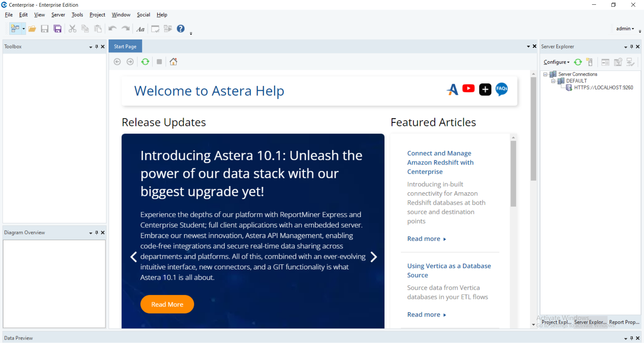Open the Configure dropdown in Server Explorer
Image resolution: width=644 pixels, height=362 pixels.
pyautogui.click(x=556, y=62)
